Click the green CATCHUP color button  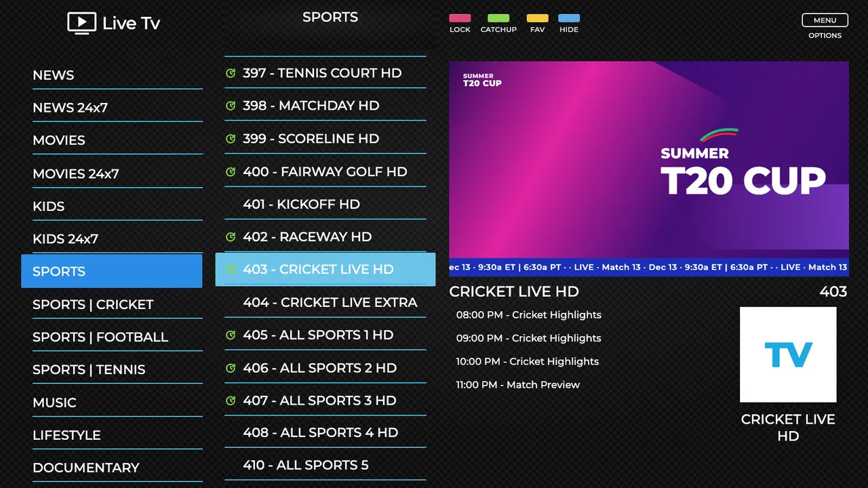pos(498,18)
